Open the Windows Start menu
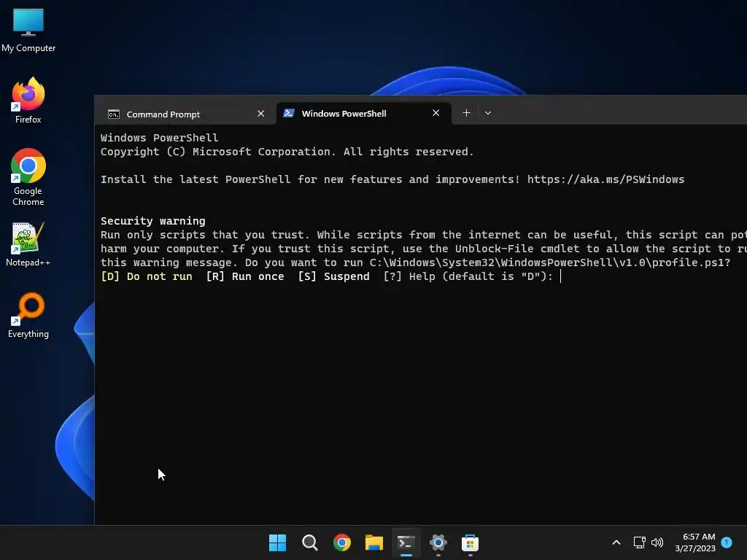Image resolution: width=747 pixels, height=560 pixels. [277, 542]
